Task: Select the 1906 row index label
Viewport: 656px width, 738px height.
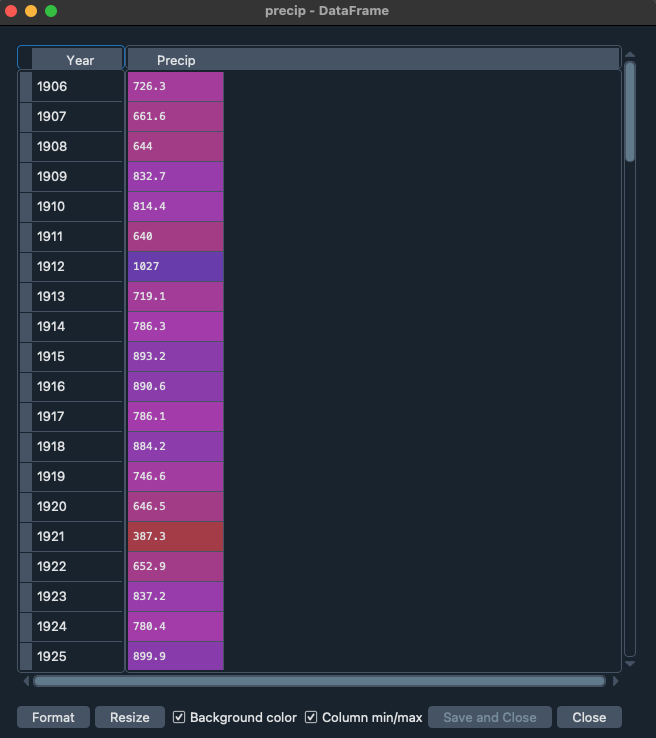Action: click(76, 87)
